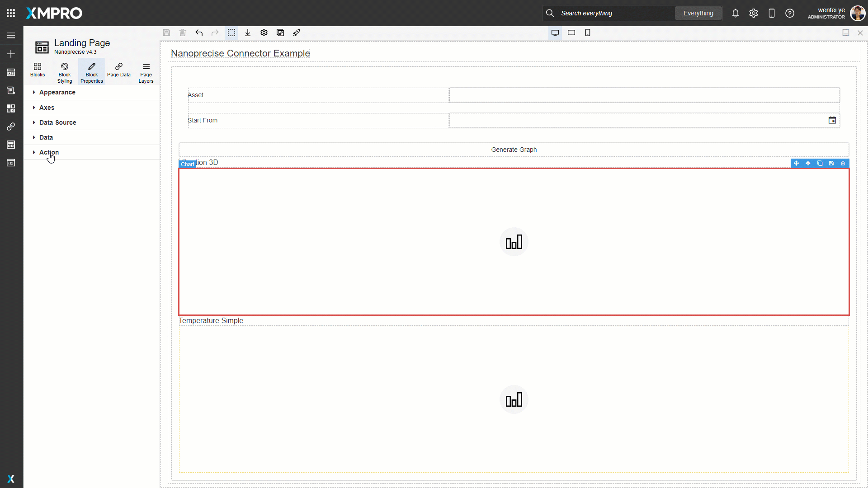The width and height of the screenshot is (868, 488).
Task: Select parent of Chart block
Action: pyautogui.click(x=808, y=163)
